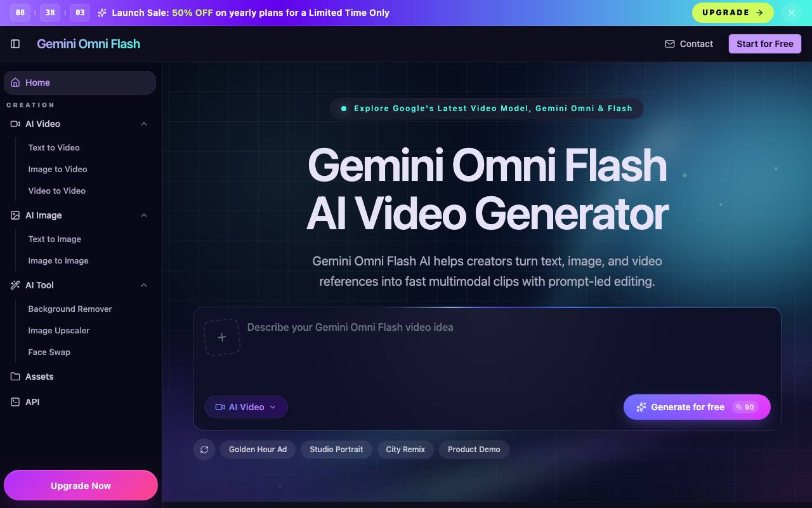Click the Explore Google's Latest Video Model badge

click(x=487, y=109)
